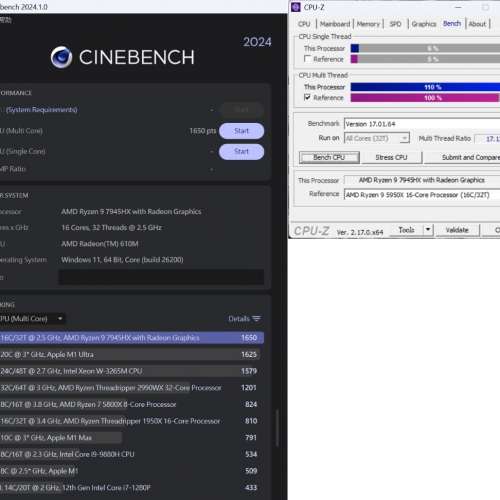The height and width of the screenshot is (500, 500).
Task: Click the Cinebench ranking list scrollbar
Action: point(277,428)
